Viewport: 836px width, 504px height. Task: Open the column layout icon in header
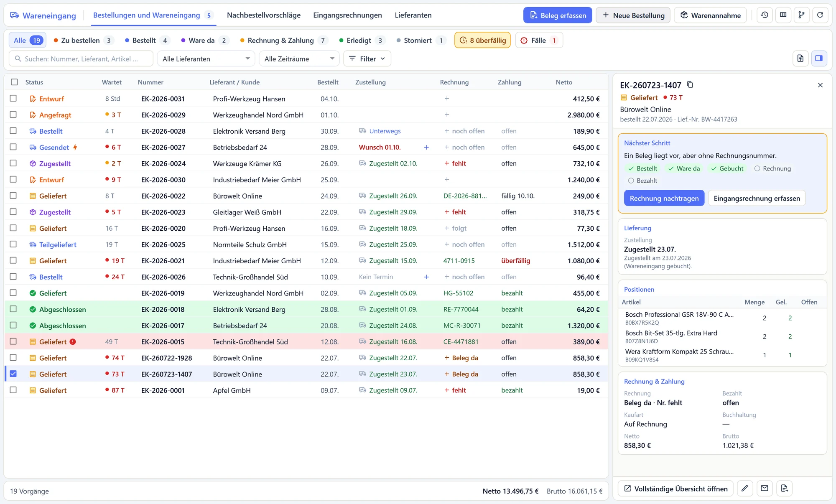click(x=783, y=15)
